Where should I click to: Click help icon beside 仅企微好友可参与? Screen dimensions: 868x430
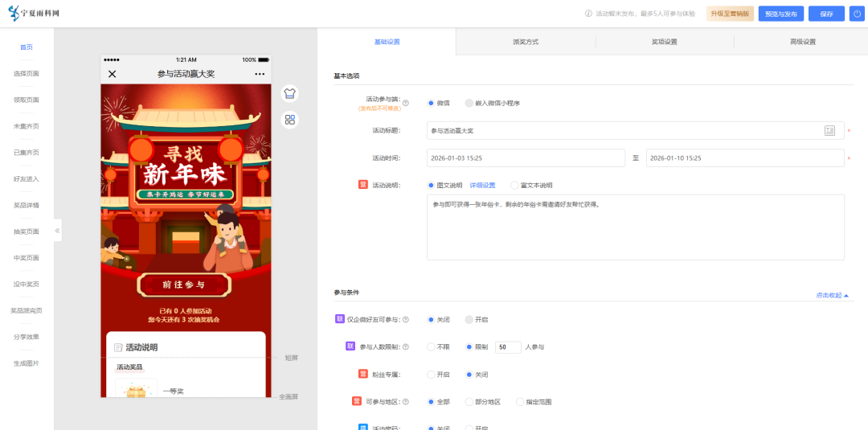405,319
